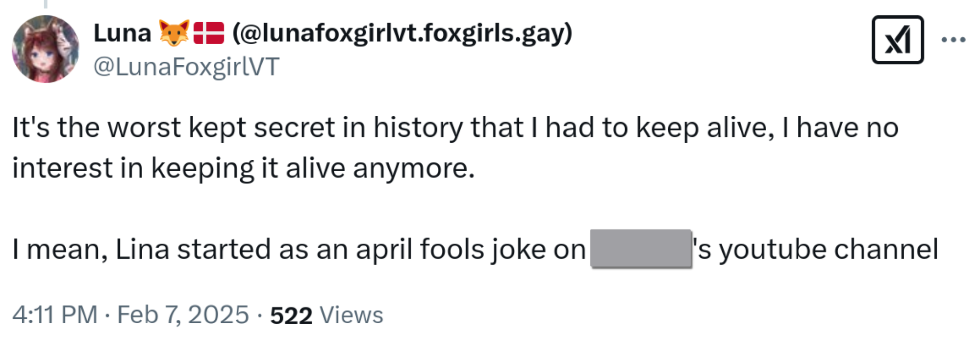Click the lunafoxgirlvt.foxgirls.gay text in the name
The image size is (980, 337).
402,34
